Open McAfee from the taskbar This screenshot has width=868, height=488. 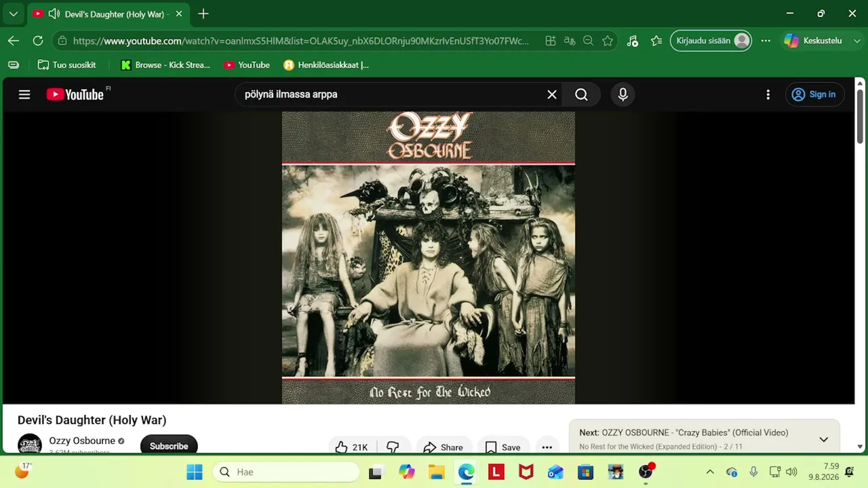coord(526,472)
